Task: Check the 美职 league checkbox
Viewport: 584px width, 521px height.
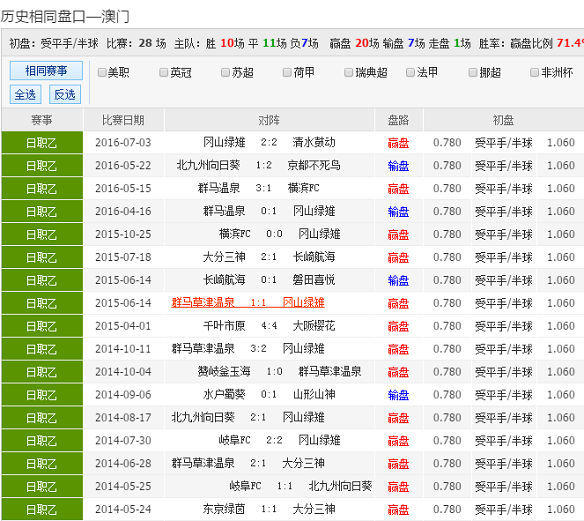Action: (102, 73)
